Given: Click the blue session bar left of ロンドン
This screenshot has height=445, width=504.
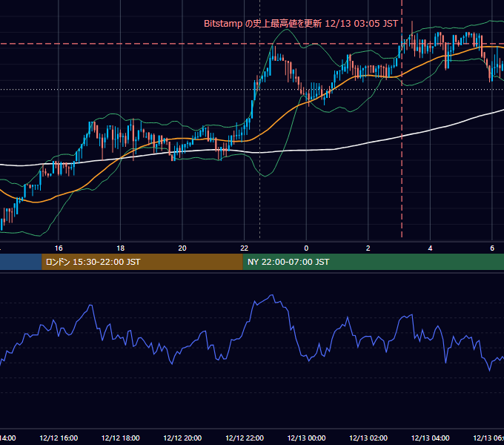Looking at the screenshot, I should (x=21, y=262).
